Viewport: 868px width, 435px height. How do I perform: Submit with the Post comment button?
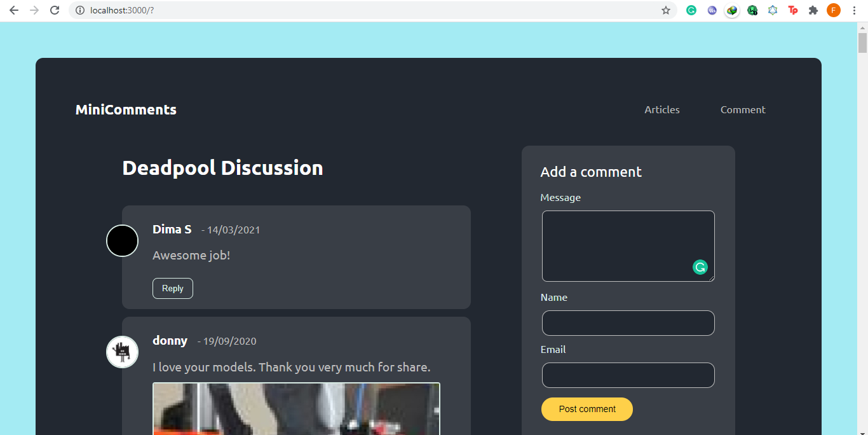(x=587, y=409)
